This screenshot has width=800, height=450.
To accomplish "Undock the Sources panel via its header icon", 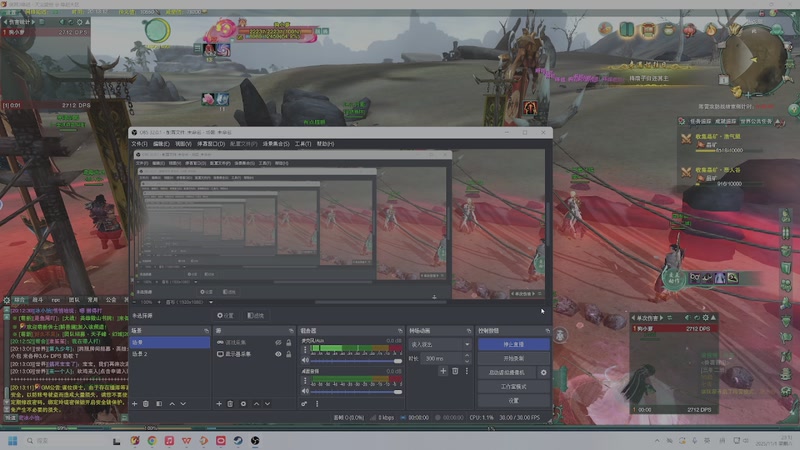I will 291,331.
